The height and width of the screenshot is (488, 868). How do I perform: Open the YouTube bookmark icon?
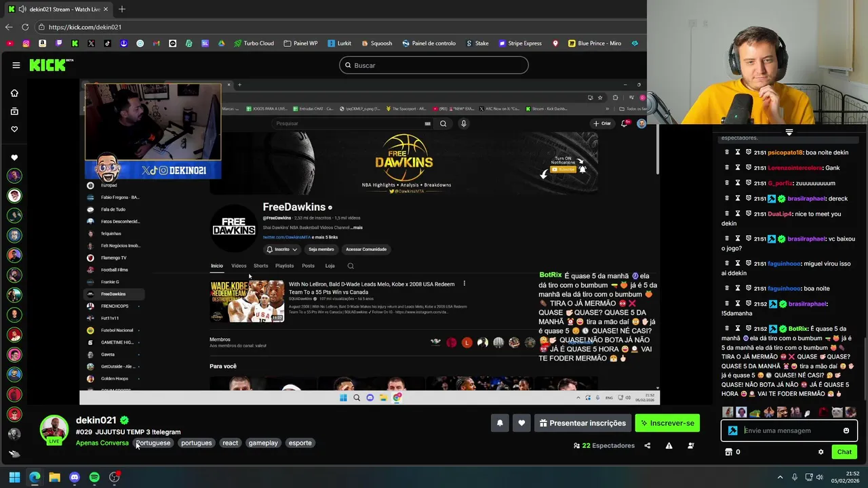coord(9,43)
